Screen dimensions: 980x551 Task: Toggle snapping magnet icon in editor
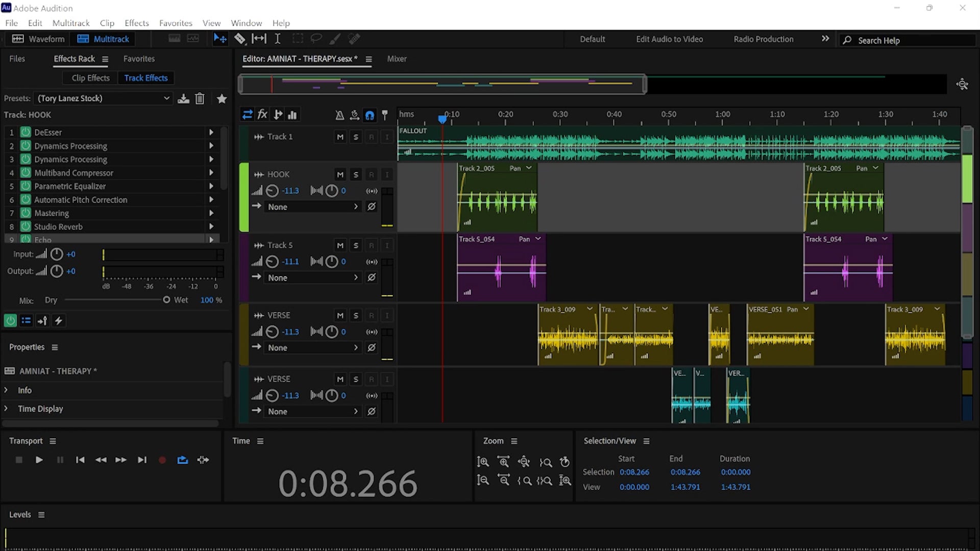coord(370,115)
